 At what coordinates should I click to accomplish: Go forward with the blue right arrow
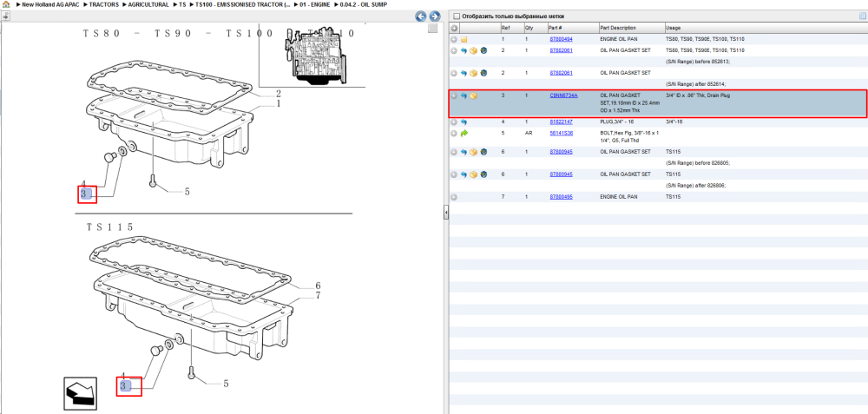[435, 16]
